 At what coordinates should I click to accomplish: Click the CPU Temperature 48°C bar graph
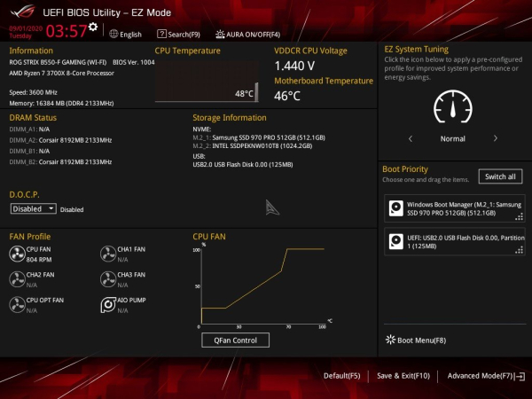(x=207, y=81)
